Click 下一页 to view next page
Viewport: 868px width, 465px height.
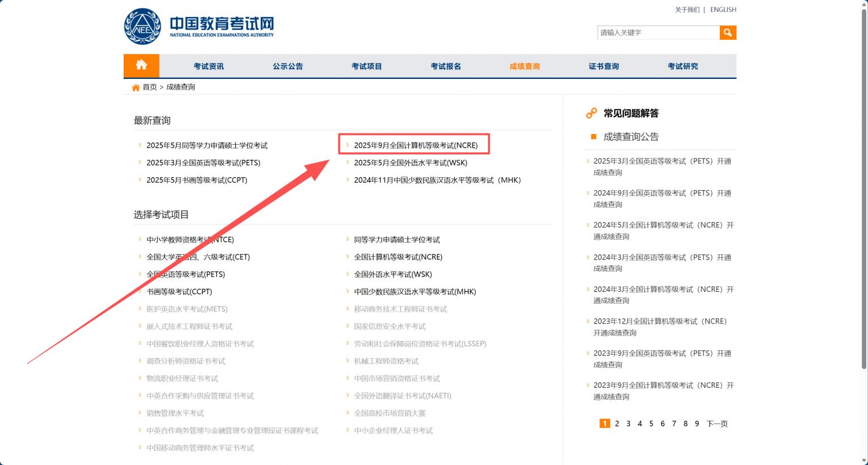717,424
